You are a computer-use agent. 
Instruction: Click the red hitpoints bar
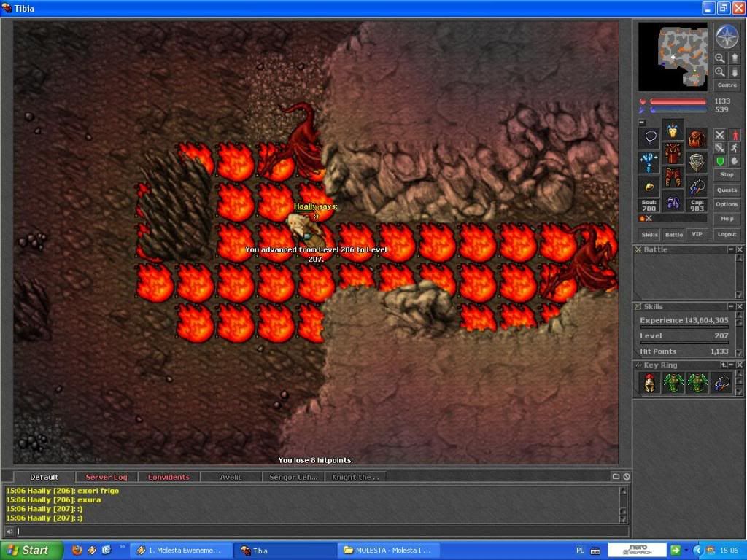tap(678, 101)
